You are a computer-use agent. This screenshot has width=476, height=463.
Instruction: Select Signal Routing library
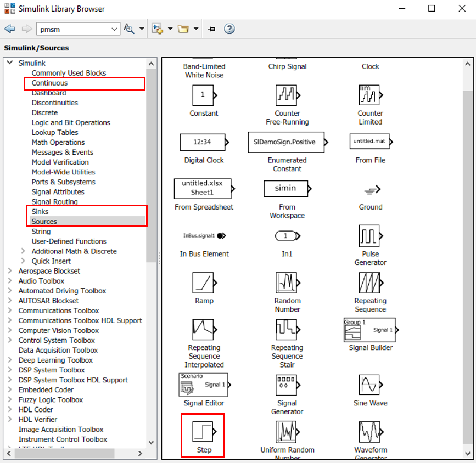(x=55, y=202)
